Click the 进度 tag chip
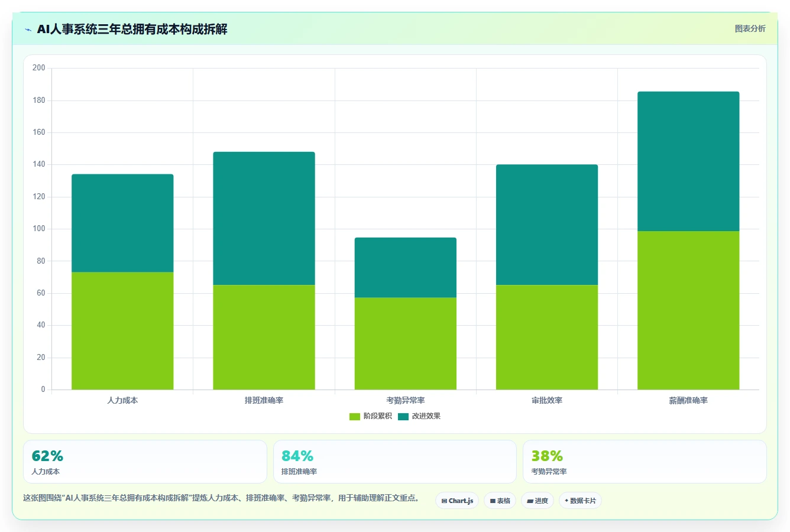This screenshot has height=532, width=790. pos(537,501)
